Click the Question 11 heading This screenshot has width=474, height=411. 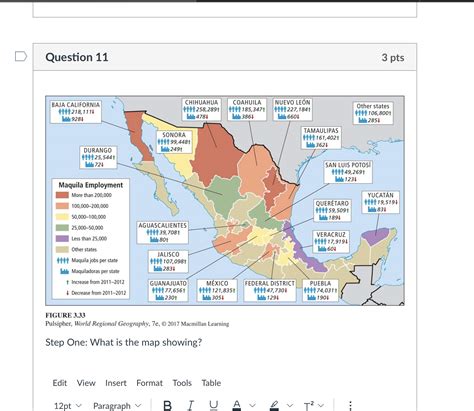(x=77, y=57)
